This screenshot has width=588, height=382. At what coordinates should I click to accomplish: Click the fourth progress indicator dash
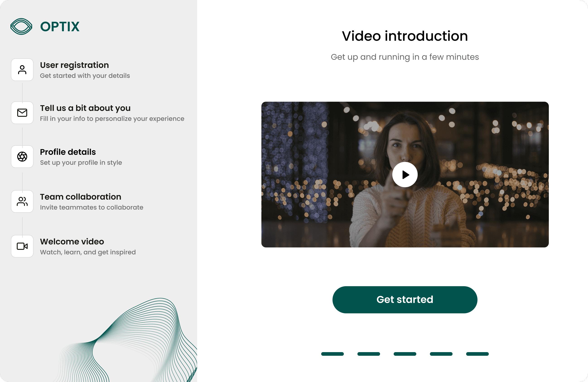441,354
